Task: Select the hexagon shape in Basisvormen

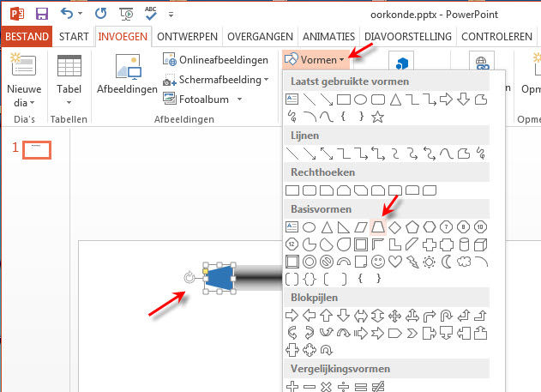Action: click(430, 227)
